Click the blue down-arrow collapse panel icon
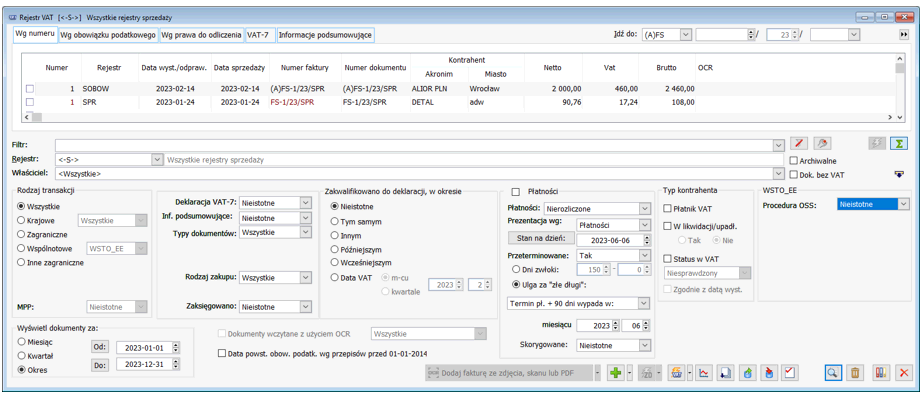 (x=899, y=174)
